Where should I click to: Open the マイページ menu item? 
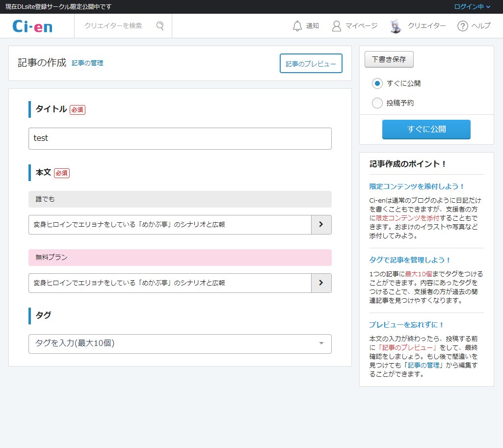(361, 26)
